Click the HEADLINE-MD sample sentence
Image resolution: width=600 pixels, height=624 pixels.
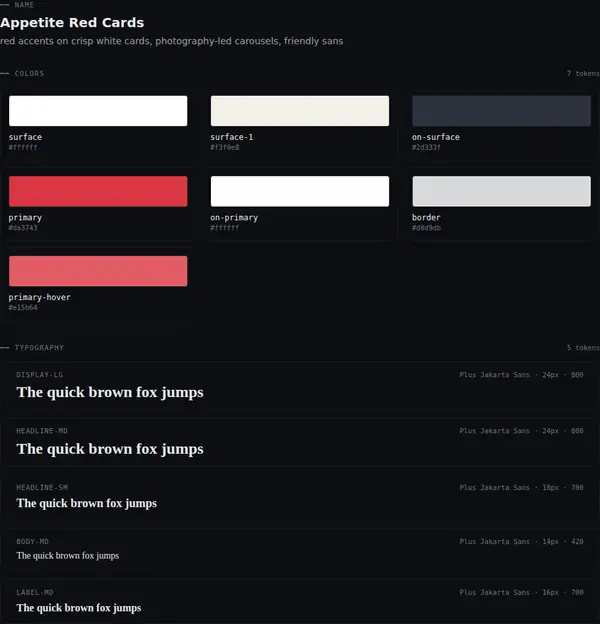pyautogui.click(x=110, y=449)
